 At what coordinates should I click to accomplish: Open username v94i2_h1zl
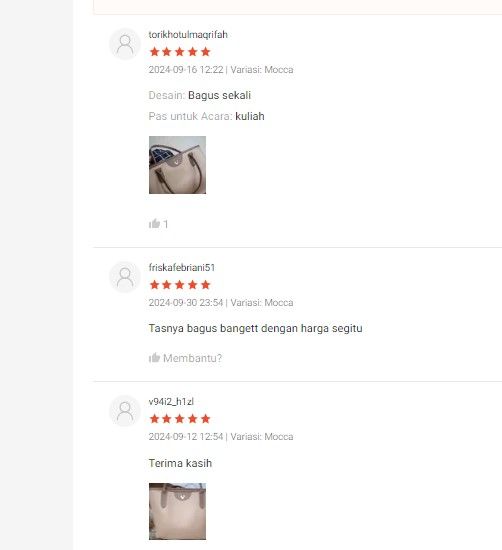[x=171, y=402]
